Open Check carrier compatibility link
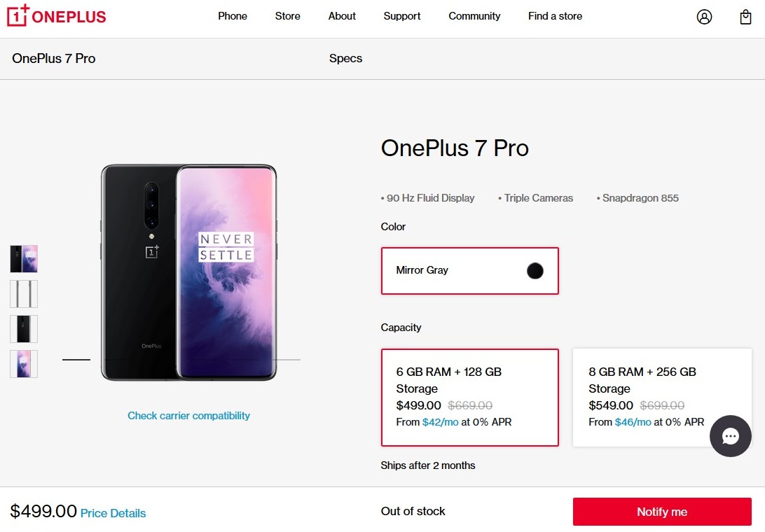 [x=188, y=416]
